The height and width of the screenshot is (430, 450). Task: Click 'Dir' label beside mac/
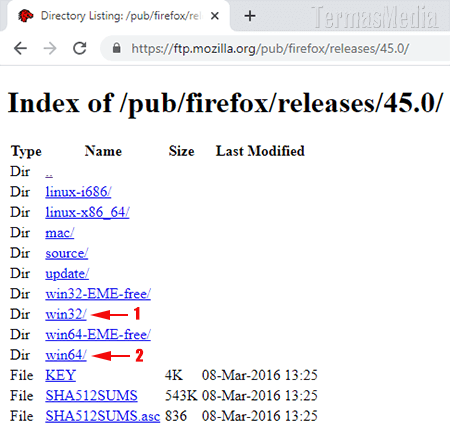[x=20, y=233]
